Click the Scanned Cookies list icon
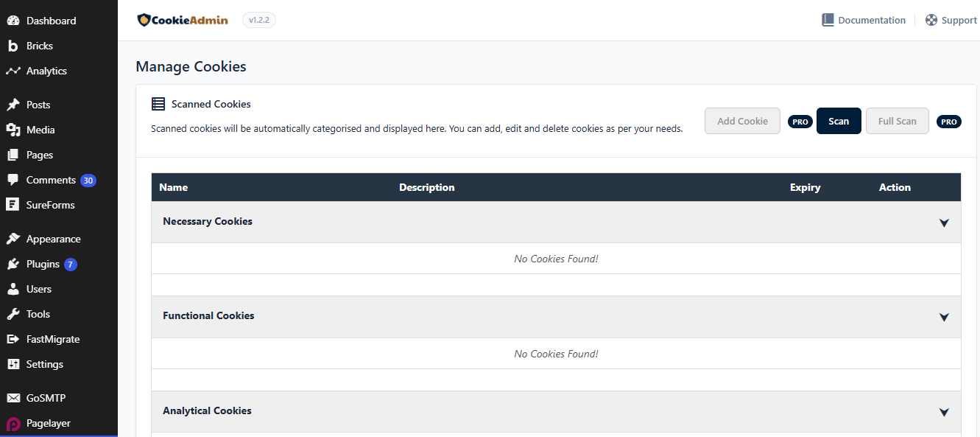The image size is (980, 437). (158, 104)
